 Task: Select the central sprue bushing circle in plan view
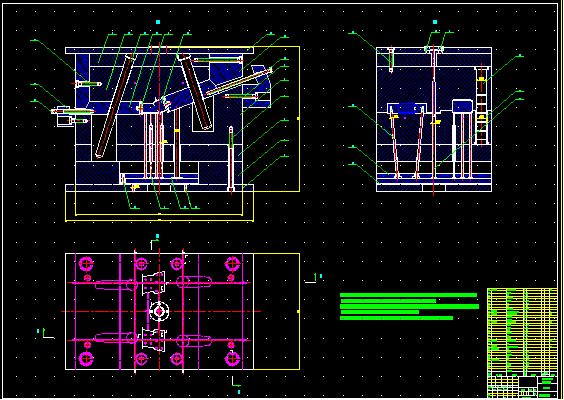pos(159,311)
